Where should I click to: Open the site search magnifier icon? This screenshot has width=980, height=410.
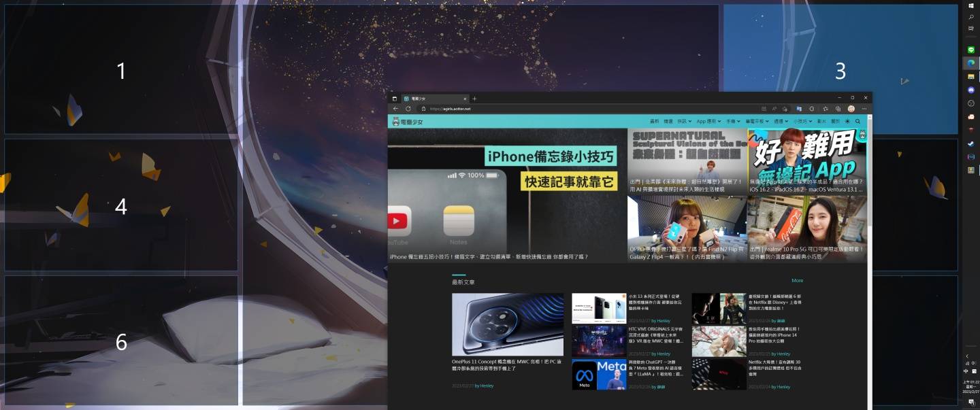pyautogui.click(x=858, y=121)
